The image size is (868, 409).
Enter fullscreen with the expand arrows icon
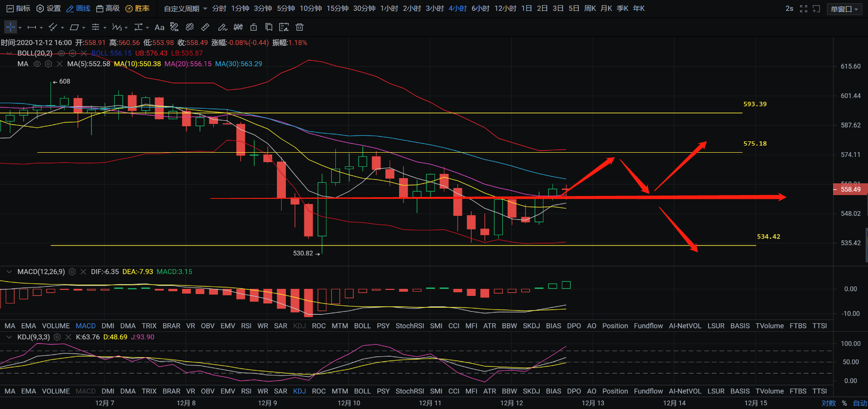point(803,9)
